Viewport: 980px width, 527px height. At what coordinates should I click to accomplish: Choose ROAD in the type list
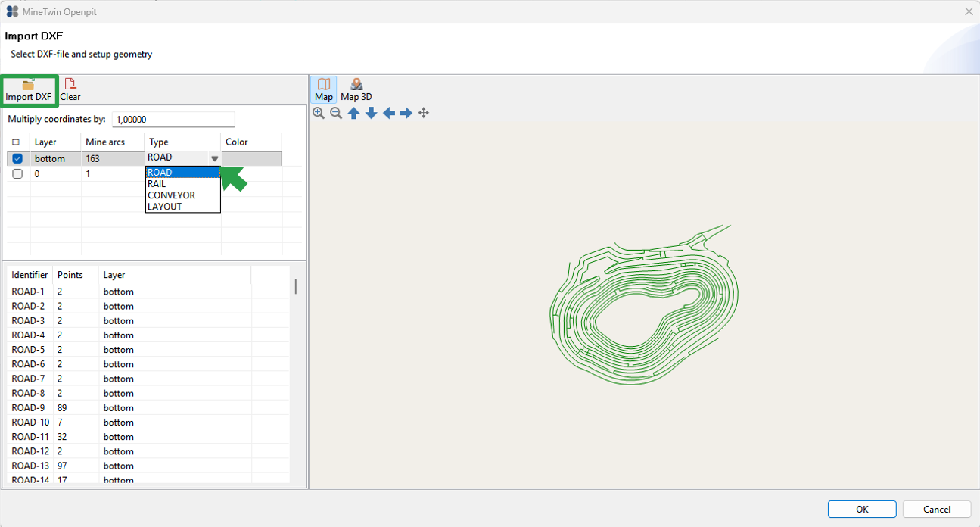tap(183, 173)
